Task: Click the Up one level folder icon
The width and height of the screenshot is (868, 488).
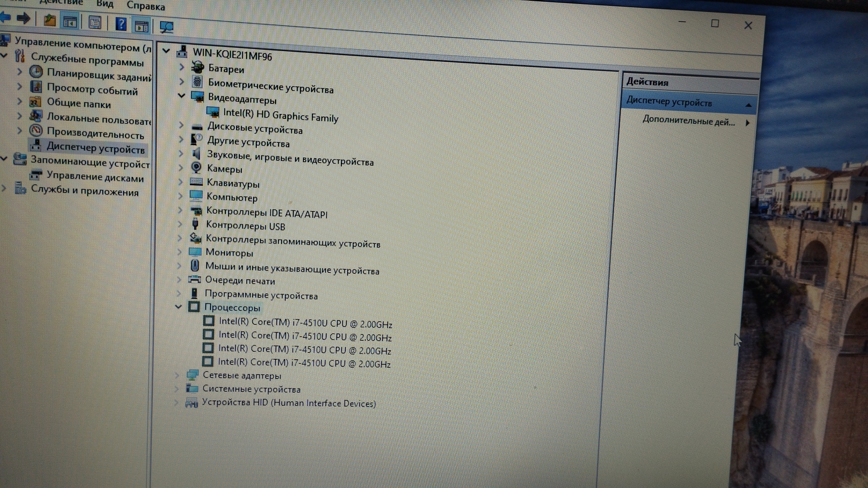Action: 49,20
